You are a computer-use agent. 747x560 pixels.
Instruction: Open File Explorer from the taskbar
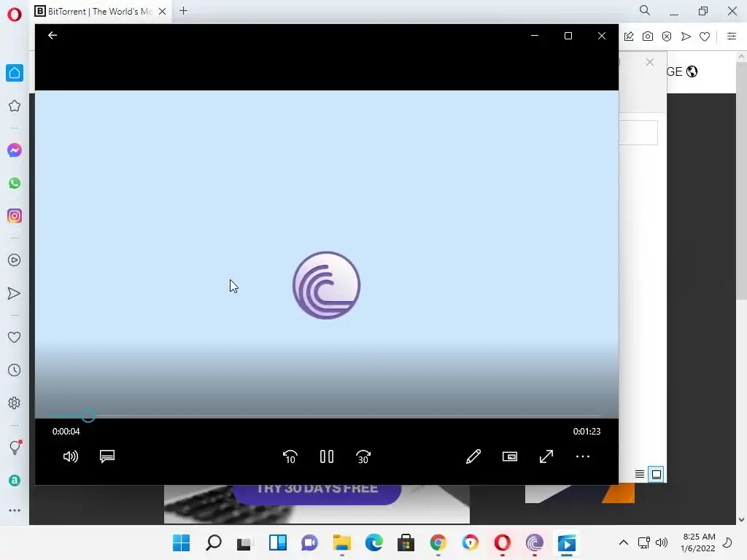pos(341,542)
